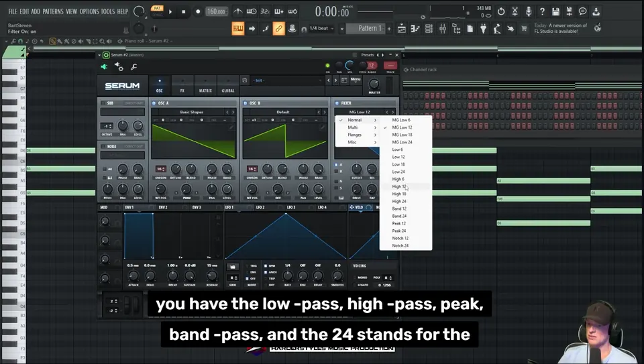Enable the SUB oscillator switch
This screenshot has height=364, width=644.
(x=103, y=103)
